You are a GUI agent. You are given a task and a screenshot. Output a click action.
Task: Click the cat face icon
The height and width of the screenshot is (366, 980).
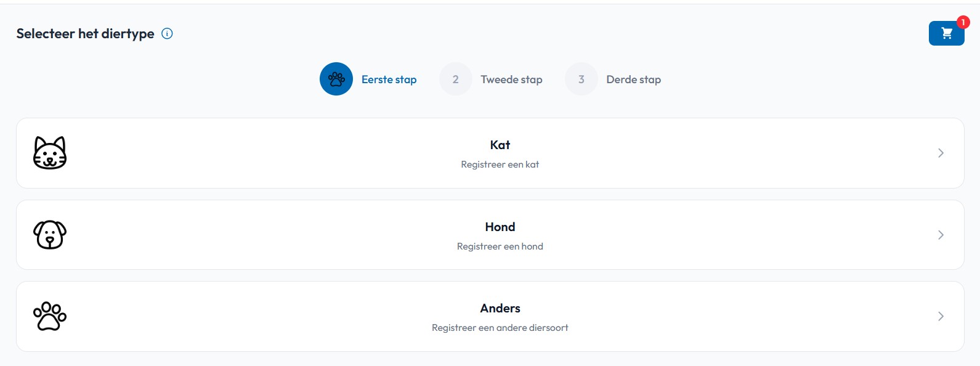point(50,153)
